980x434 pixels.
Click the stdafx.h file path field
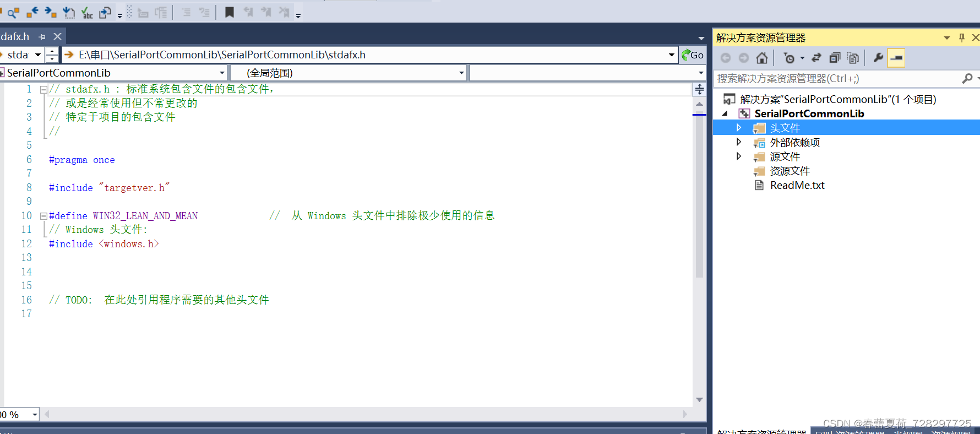pos(369,55)
